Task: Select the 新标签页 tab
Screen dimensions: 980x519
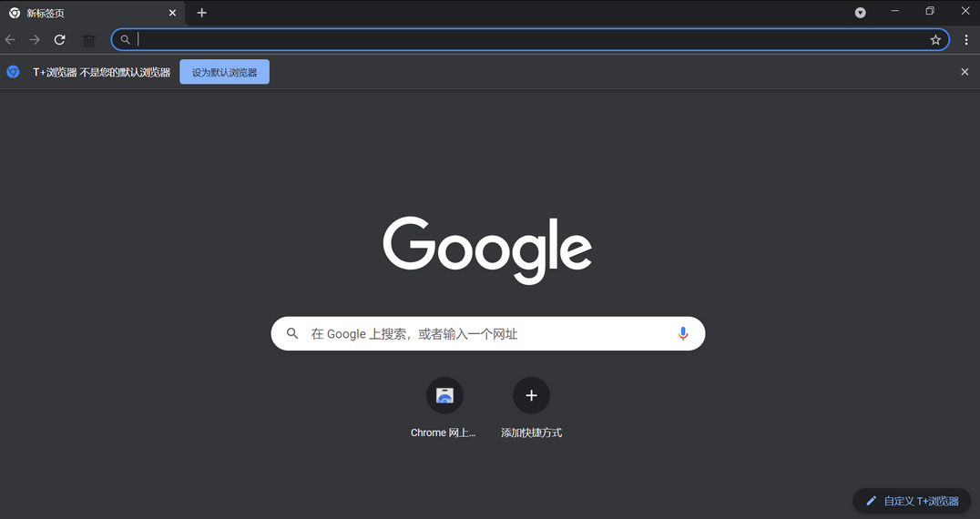Action: coord(93,13)
